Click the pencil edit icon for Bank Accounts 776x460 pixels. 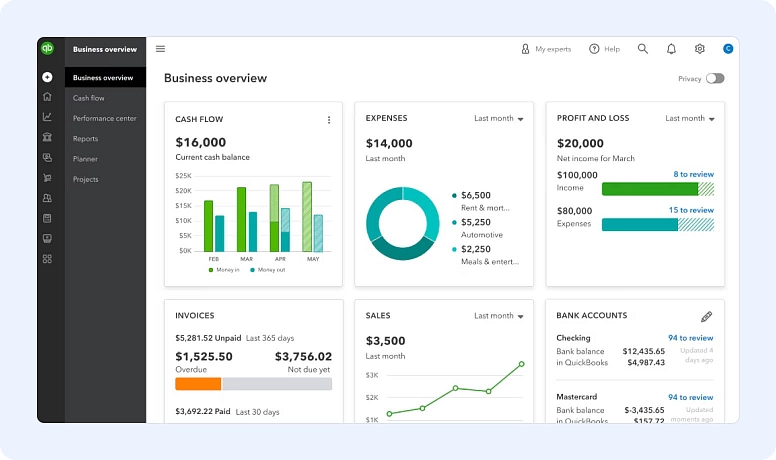706,316
